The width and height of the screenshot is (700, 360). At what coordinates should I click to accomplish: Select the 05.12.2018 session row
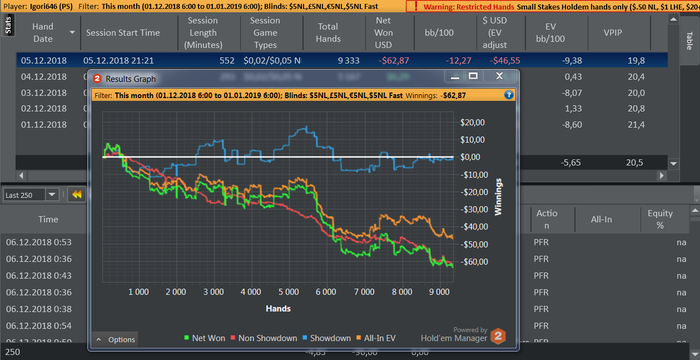point(342,60)
